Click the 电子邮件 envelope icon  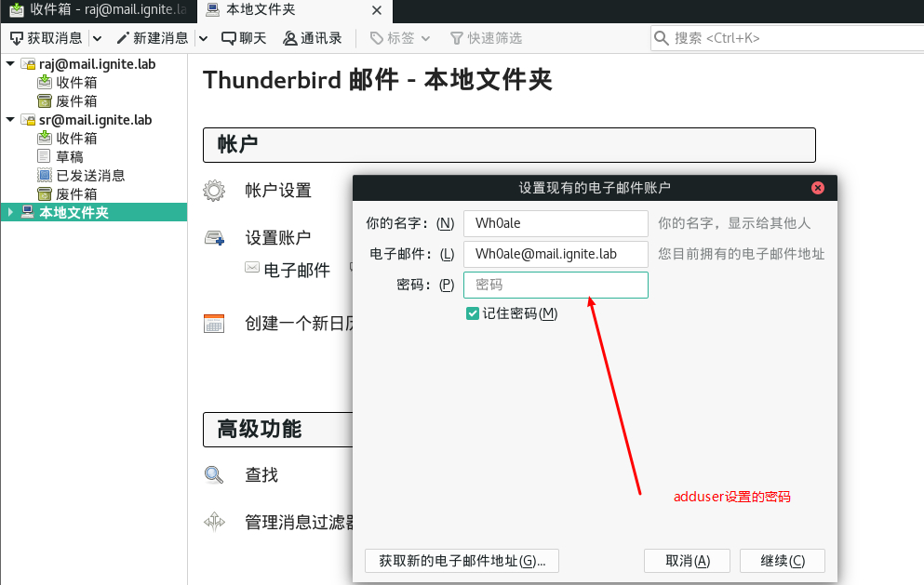(x=252, y=268)
